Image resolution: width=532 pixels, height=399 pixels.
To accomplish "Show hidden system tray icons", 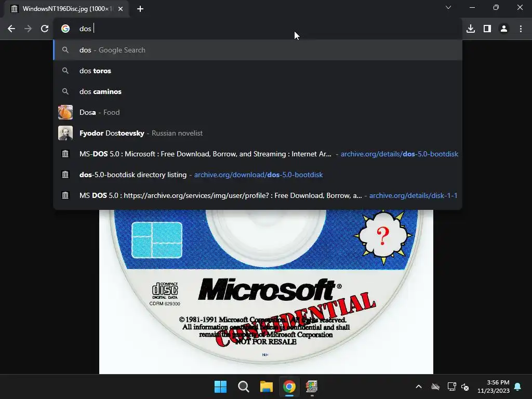I will point(419,387).
